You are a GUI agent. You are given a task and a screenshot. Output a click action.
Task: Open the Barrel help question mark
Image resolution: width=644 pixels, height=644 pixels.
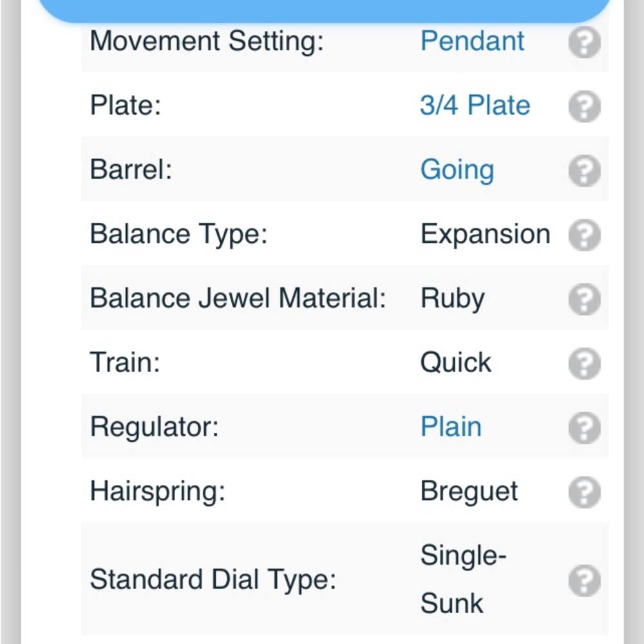pos(584,171)
